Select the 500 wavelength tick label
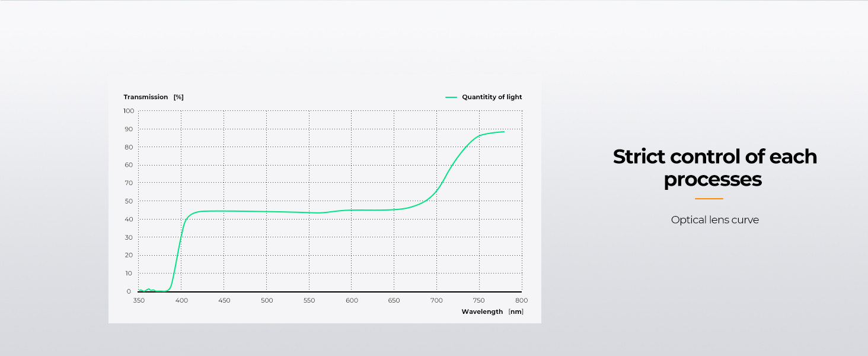This screenshot has width=868, height=356. click(267, 301)
